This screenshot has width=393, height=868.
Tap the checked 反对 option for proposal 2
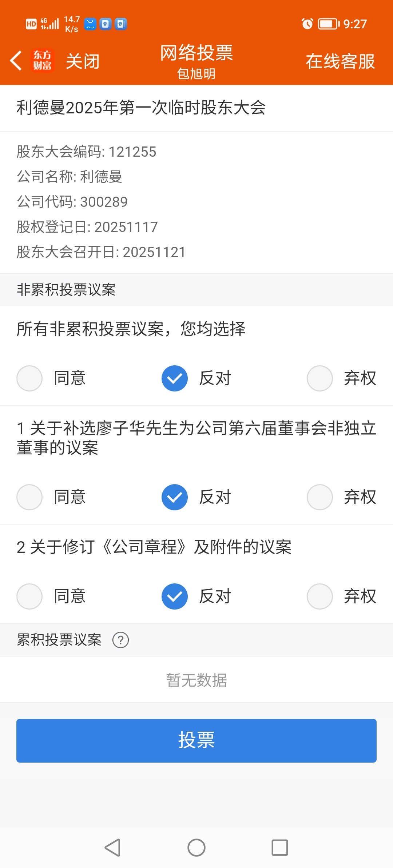[x=175, y=596]
